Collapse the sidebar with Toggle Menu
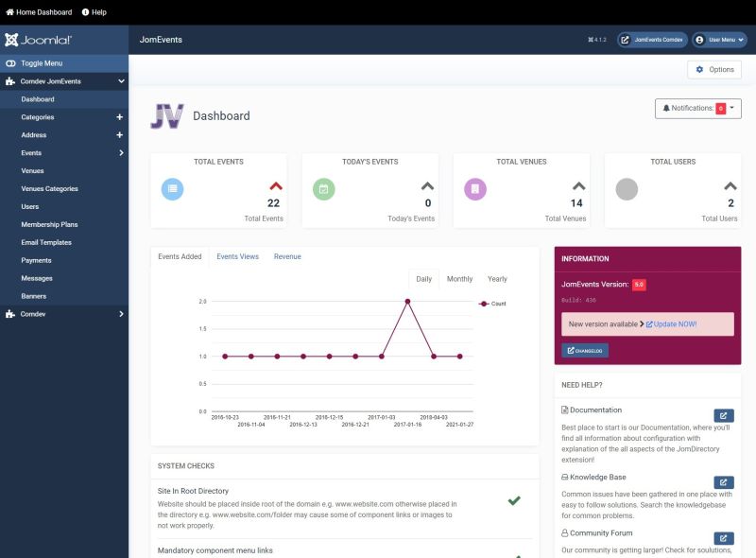756x558 pixels. coord(44,62)
